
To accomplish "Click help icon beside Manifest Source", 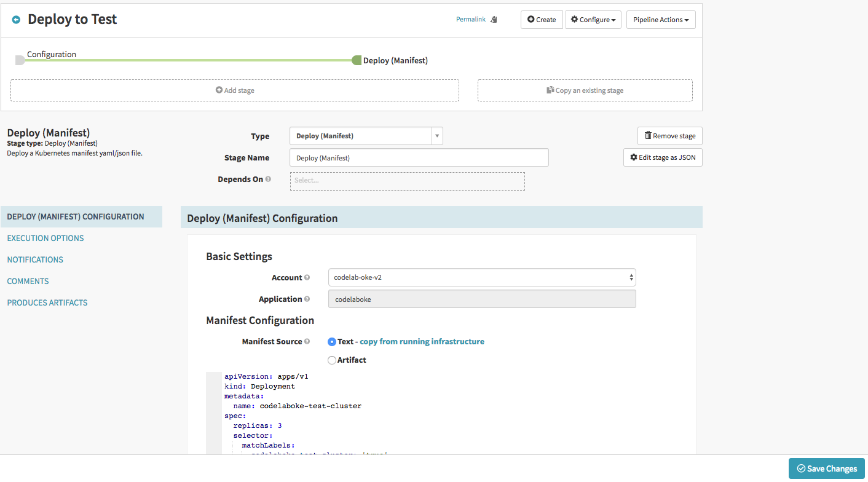I will 307,342.
